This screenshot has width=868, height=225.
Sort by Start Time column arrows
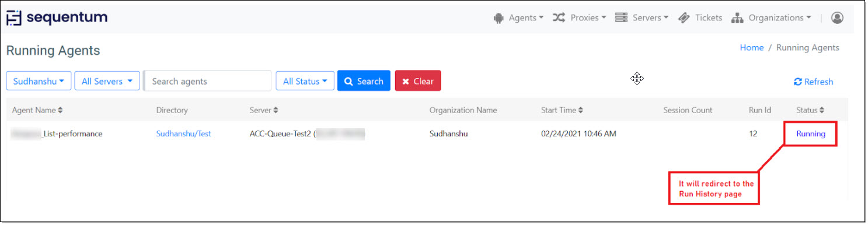click(x=581, y=110)
